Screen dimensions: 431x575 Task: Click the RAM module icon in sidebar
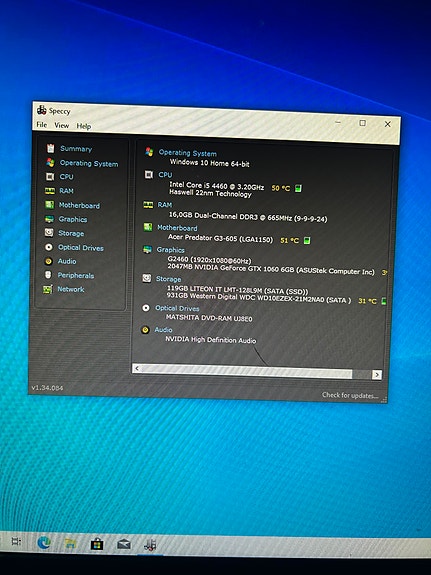click(x=50, y=191)
